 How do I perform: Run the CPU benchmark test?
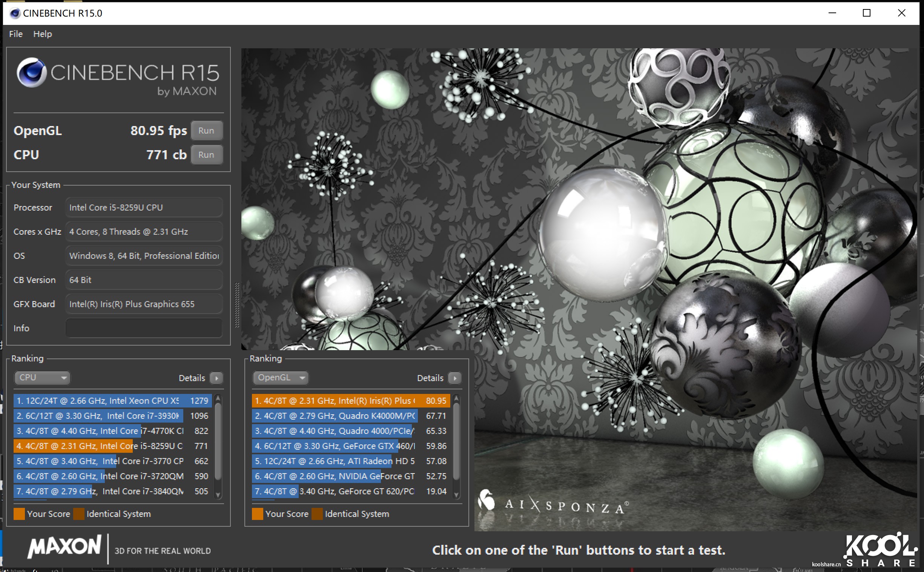coord(206,155)
